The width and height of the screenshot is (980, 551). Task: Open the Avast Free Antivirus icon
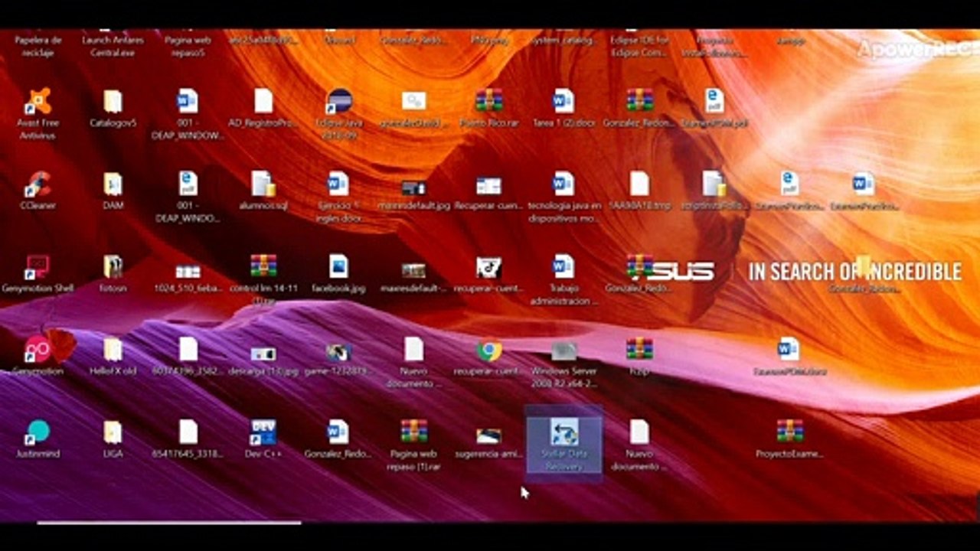(38, 113)
